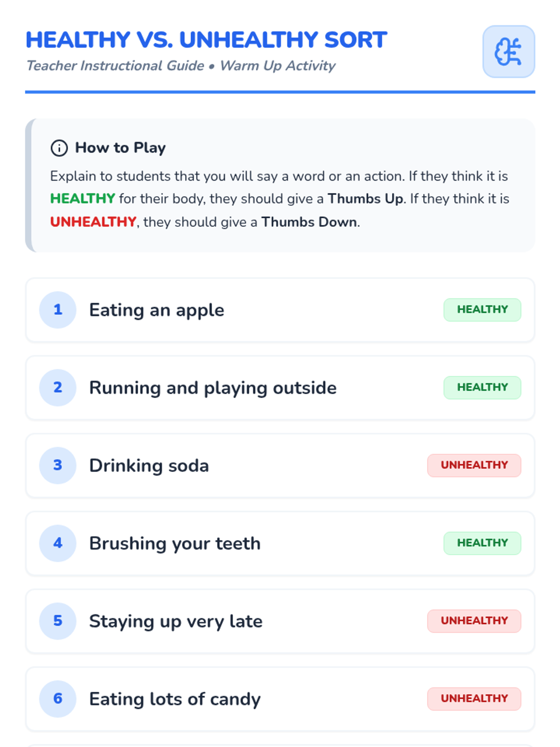Image resolution: width=560 pixels, height=747 pixels.
Task: Click the UNHEALTHY tag for Eating lots of candy
Action: click(474, 699)
